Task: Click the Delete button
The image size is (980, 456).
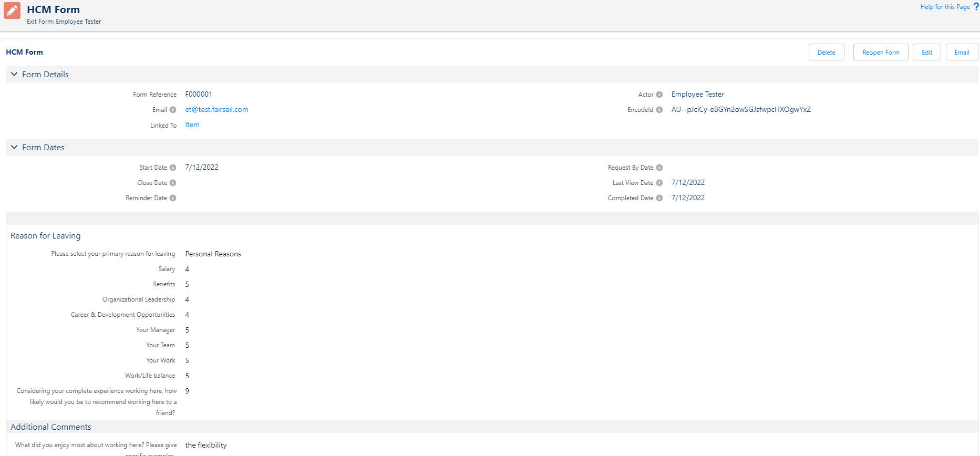Action: coord(827,52)
